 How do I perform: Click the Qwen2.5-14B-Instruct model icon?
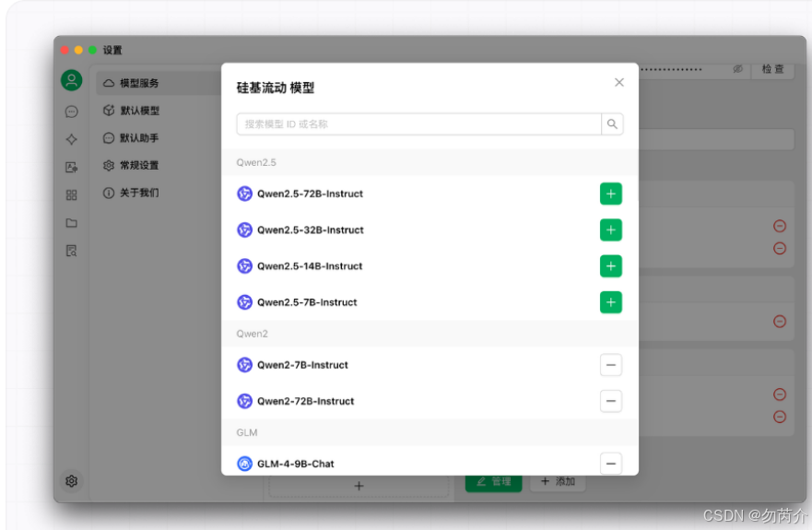pyautogui.click(x=244, y=266)
